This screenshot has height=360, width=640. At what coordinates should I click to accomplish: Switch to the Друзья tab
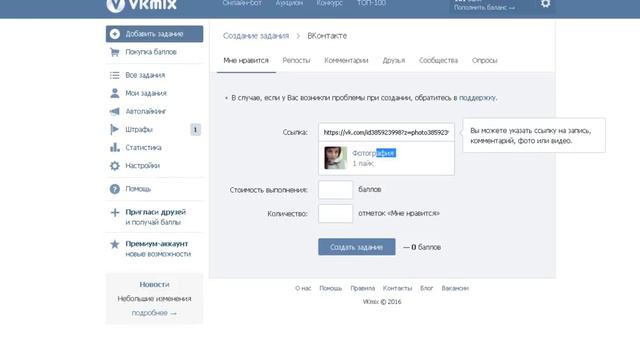[394, 60]
